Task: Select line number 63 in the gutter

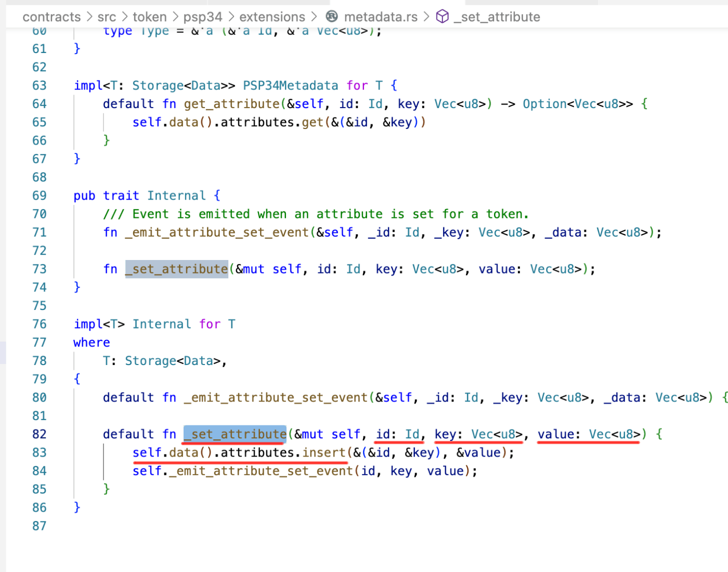Action: 40,85
